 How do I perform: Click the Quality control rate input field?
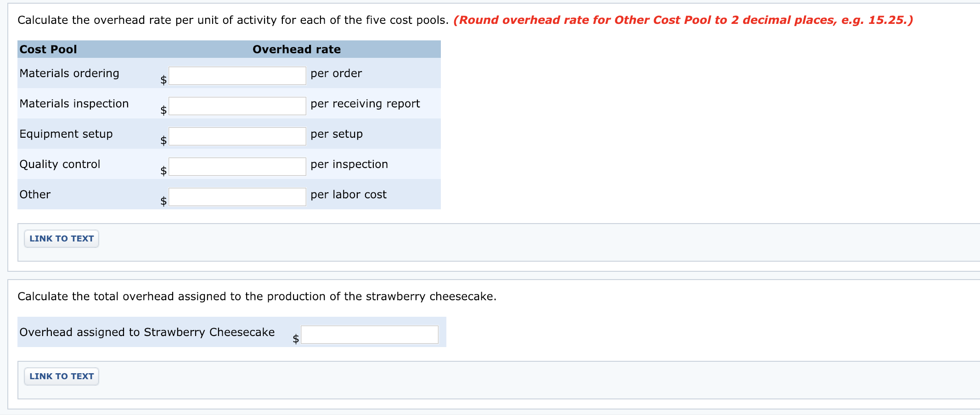(x=237, y=166)
